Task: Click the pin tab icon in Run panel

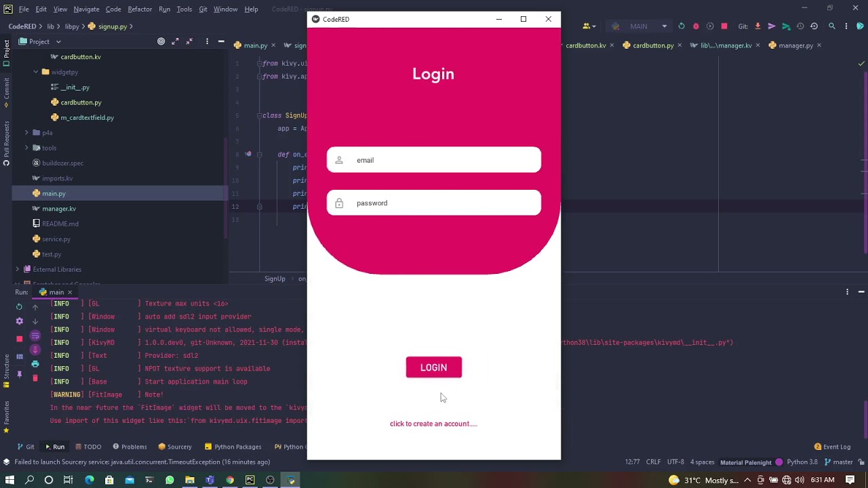Action: (x=19, y=373)
